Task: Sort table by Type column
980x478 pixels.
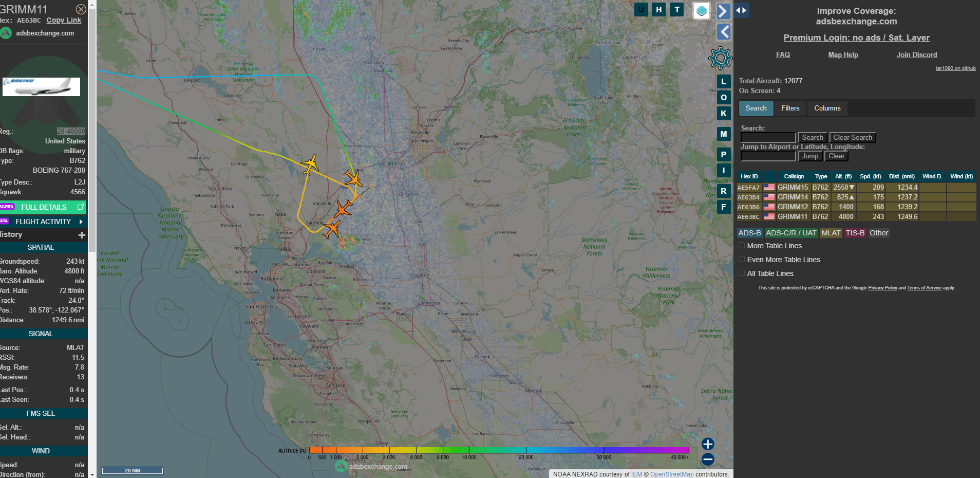Action: pyautogui.click(x=821, y=176)
